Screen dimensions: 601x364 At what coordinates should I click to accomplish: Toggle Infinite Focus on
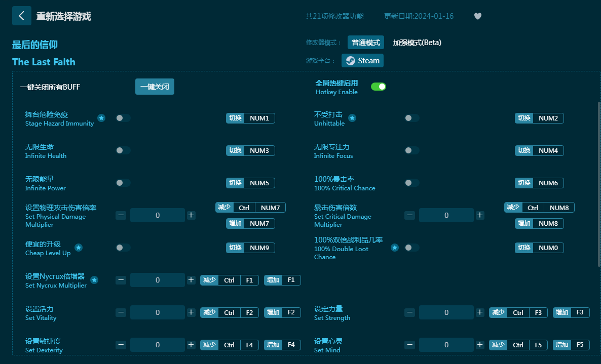[411, 150]
